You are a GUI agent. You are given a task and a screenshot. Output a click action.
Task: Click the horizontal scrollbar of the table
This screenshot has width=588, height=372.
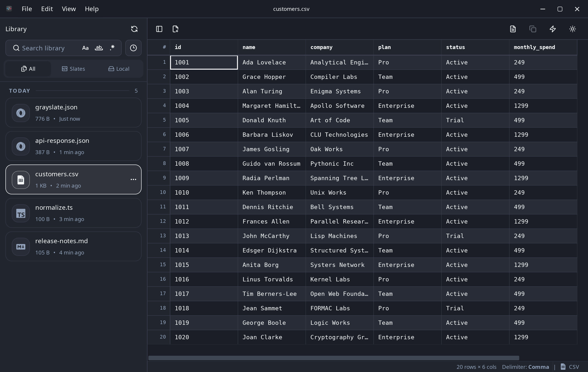click(x=334, y=358)
